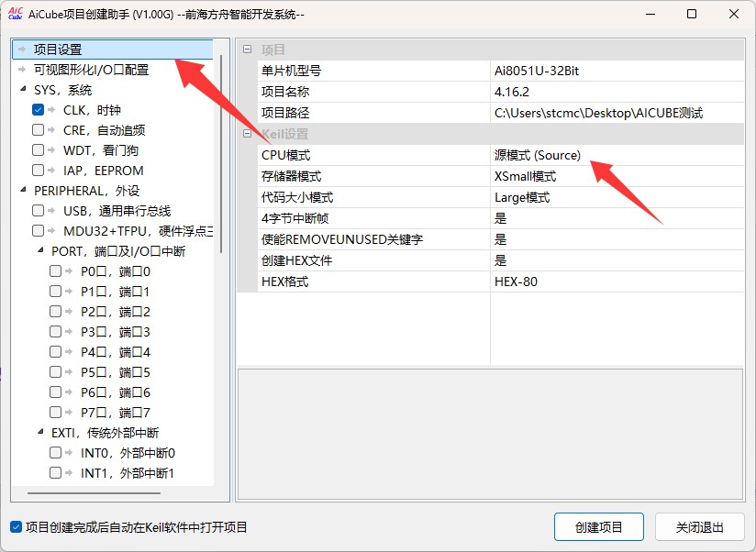Select the INT0，外部中断0 tree item
756x552 pixels.
point(128,453)
